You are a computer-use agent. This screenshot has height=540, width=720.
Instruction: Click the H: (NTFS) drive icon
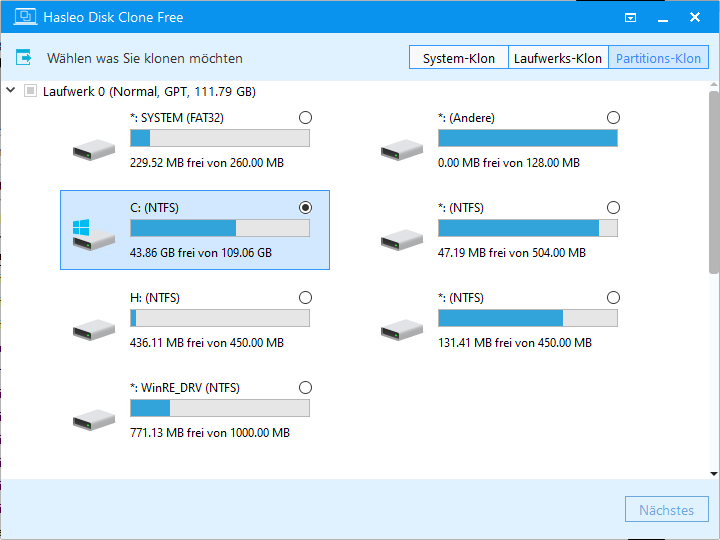click(93, 330)
